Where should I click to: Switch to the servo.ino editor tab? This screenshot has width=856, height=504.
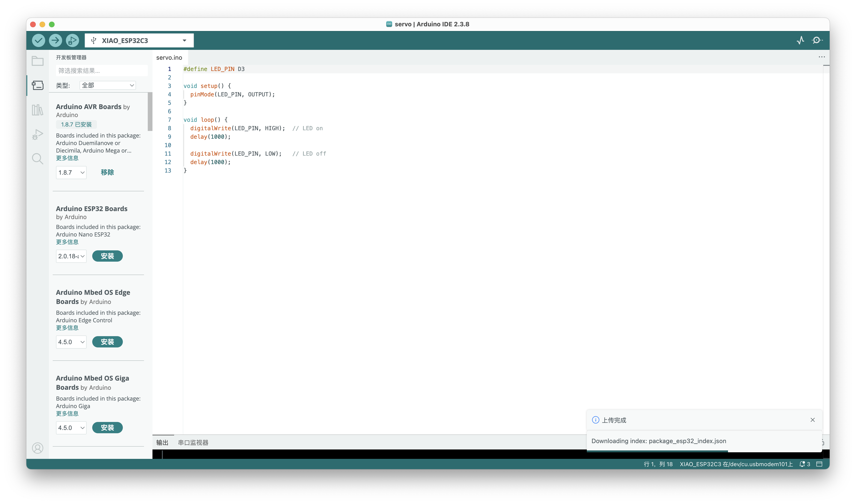point(169,57)
